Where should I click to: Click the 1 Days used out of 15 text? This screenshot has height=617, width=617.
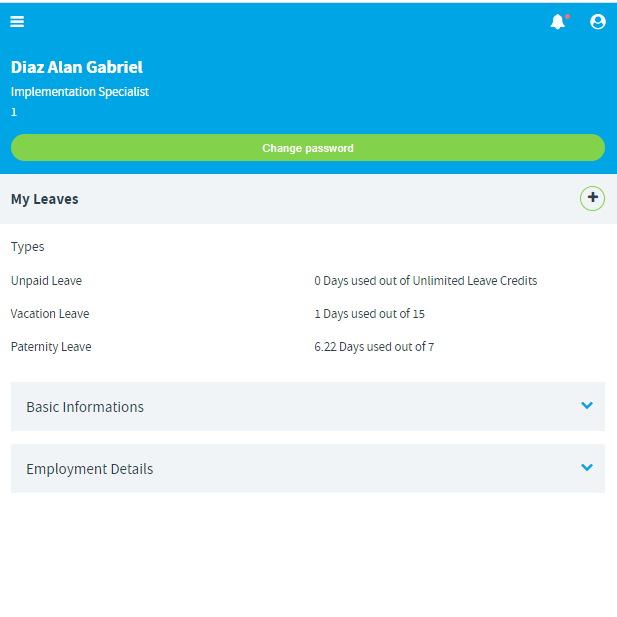(369, 314)
